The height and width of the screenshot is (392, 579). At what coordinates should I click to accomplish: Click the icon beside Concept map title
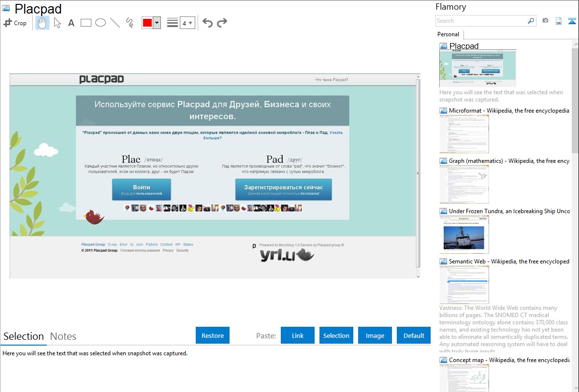coord(443,360)
